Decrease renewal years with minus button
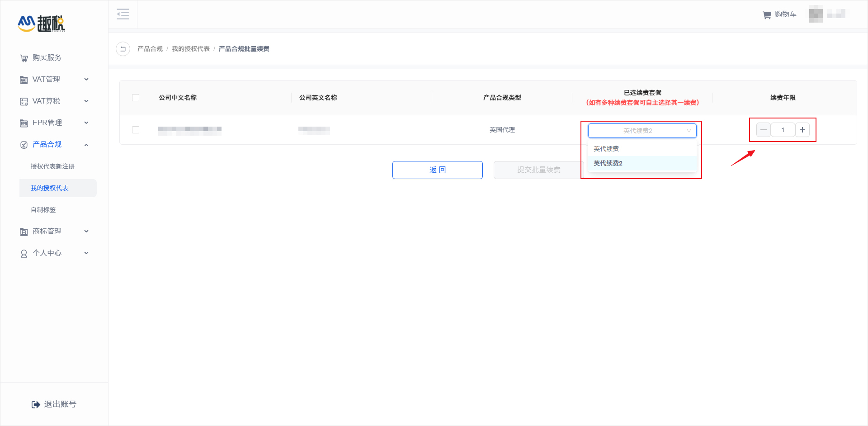Viewport: 868px width, 426px height. tap(764, 130)
